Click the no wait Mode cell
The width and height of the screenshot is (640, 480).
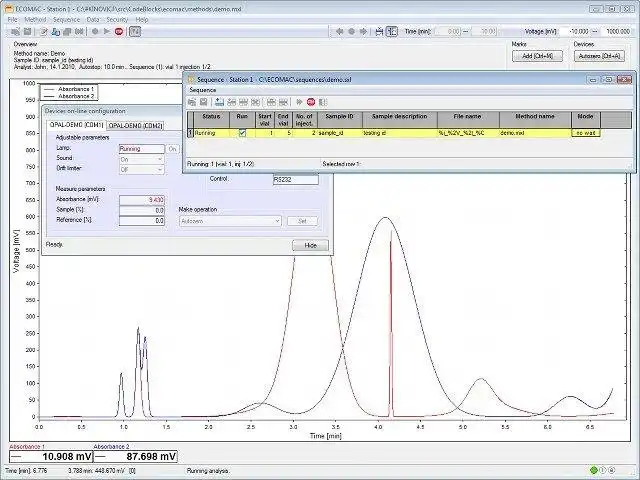586,133
